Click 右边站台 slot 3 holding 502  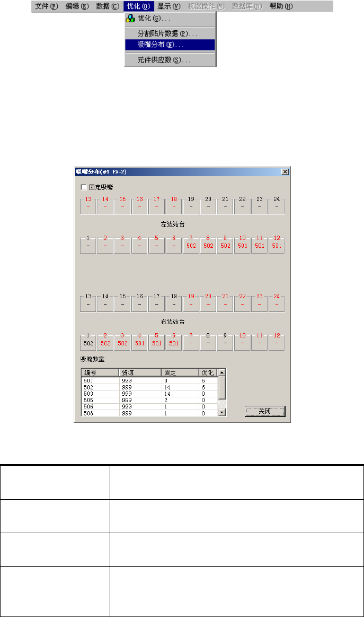(122, 342)
